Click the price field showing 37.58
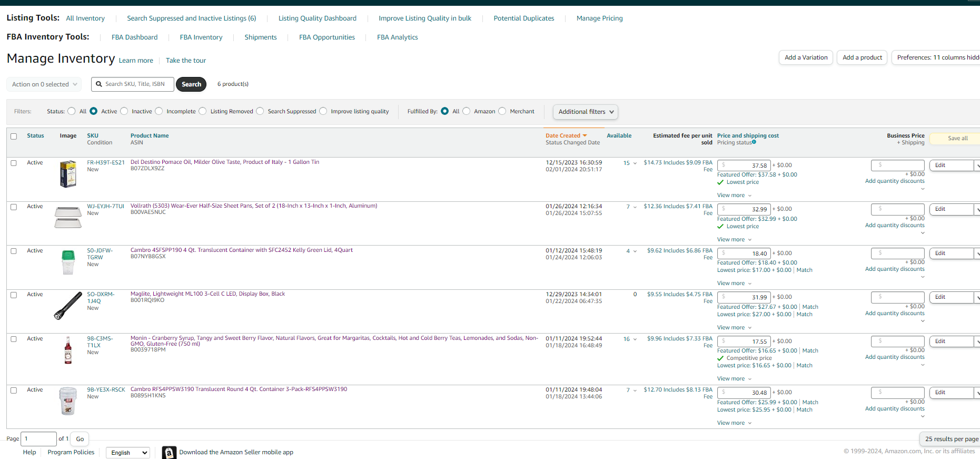Viewport: 980px width, 459px height. click(744, 165)
